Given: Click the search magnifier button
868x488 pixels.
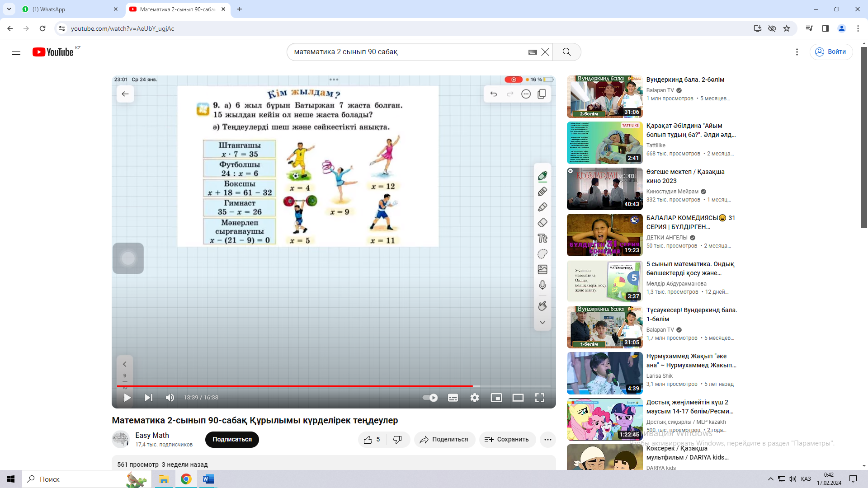Looking at the screenshot, I should coord(566,52).
